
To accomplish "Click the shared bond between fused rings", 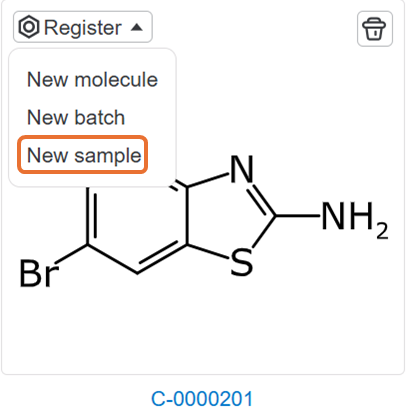I will pos(187,215).
